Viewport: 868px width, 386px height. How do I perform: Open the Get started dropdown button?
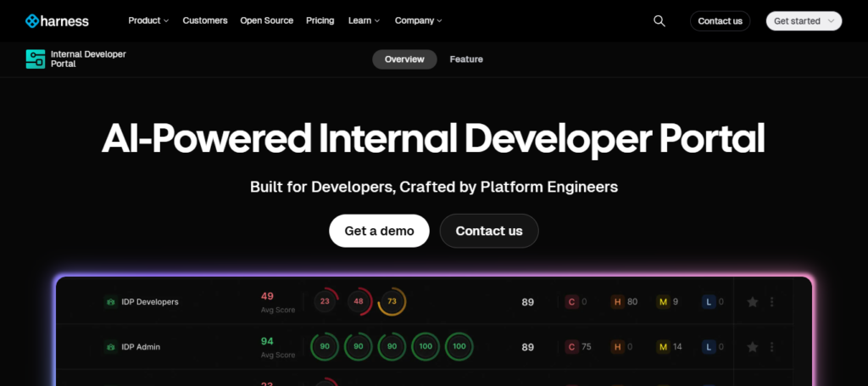(803, 21)
